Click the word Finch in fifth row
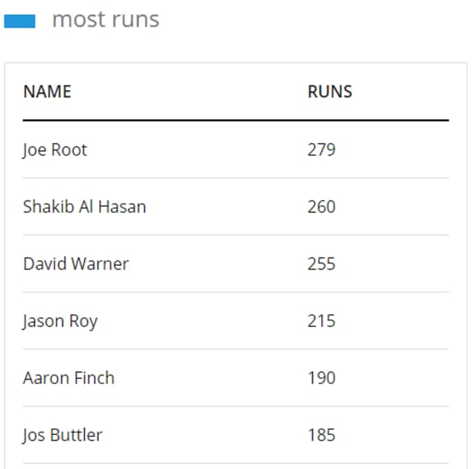Screen dimensions: 476x469 tap(94, 378)
